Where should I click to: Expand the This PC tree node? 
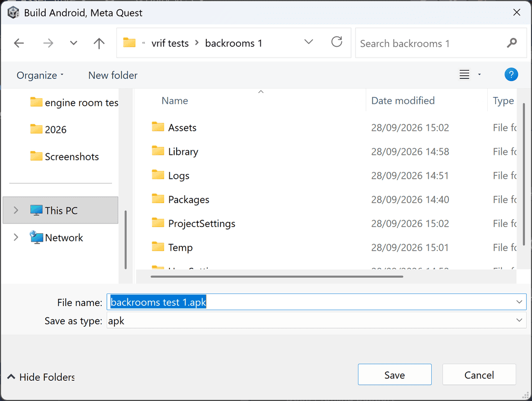point(16,210)
